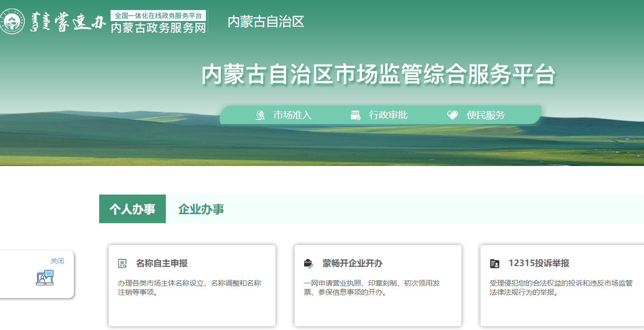Viewport: 644px width, 330px height.
Task: Click the 12315投诉举报 card description text
Action: tap(561, 288)
